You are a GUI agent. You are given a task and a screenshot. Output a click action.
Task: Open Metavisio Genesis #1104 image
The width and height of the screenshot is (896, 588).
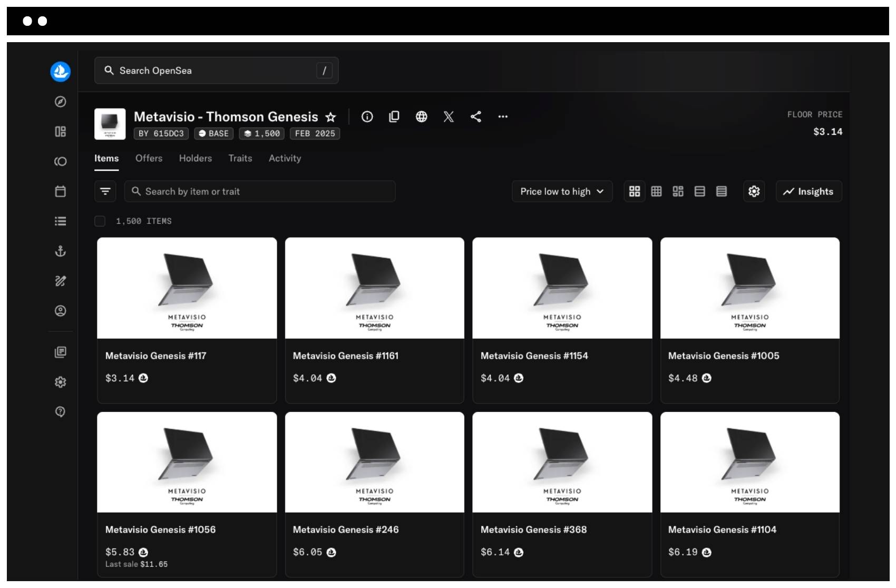click(750, 463)
